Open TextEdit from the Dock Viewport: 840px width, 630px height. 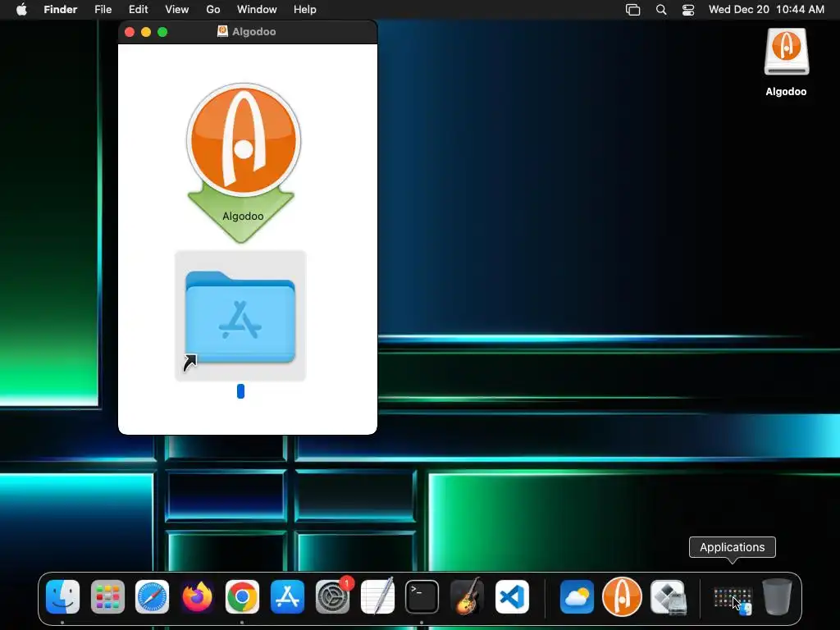(x=377, y=597)
